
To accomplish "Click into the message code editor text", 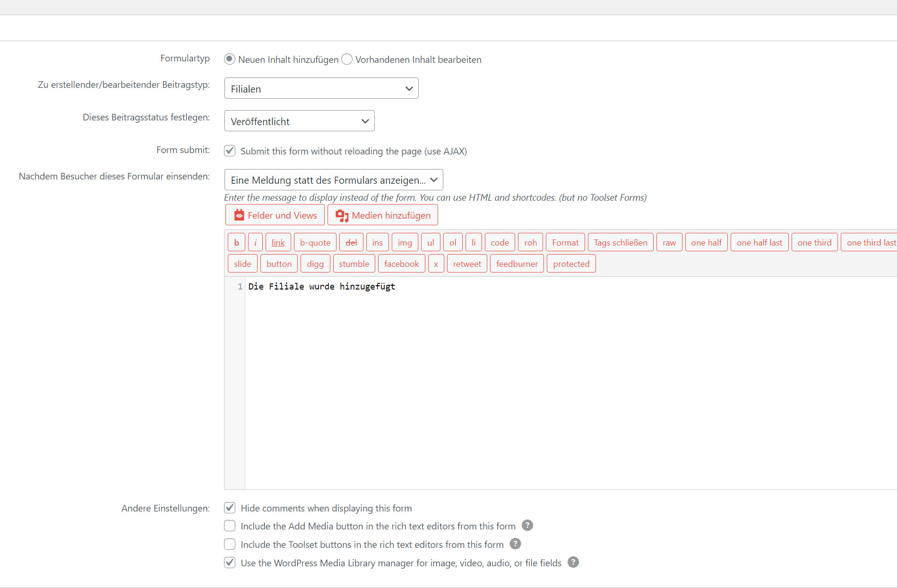I will [x=322, y=286].
